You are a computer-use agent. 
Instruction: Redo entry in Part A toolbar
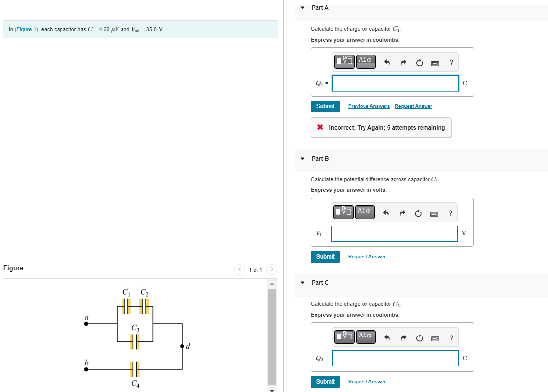403,62
